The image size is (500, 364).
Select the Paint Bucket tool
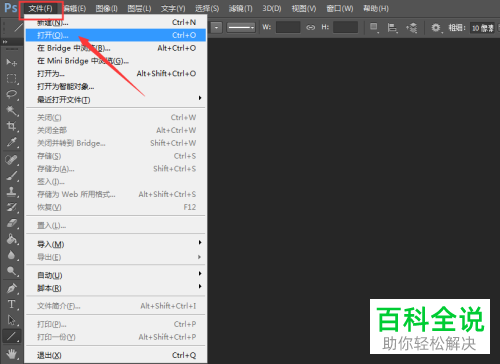[12, 239]
